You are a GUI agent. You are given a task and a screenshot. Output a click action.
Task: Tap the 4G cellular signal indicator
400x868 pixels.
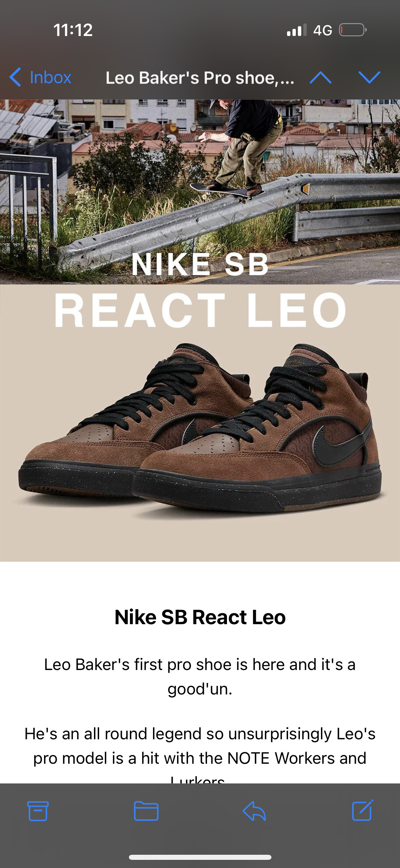309,30
